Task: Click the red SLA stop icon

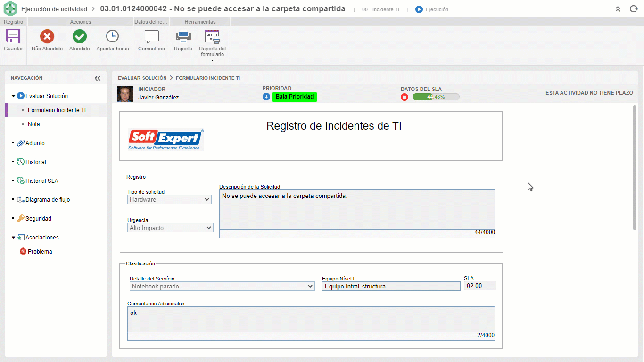Action: (405, 97)
